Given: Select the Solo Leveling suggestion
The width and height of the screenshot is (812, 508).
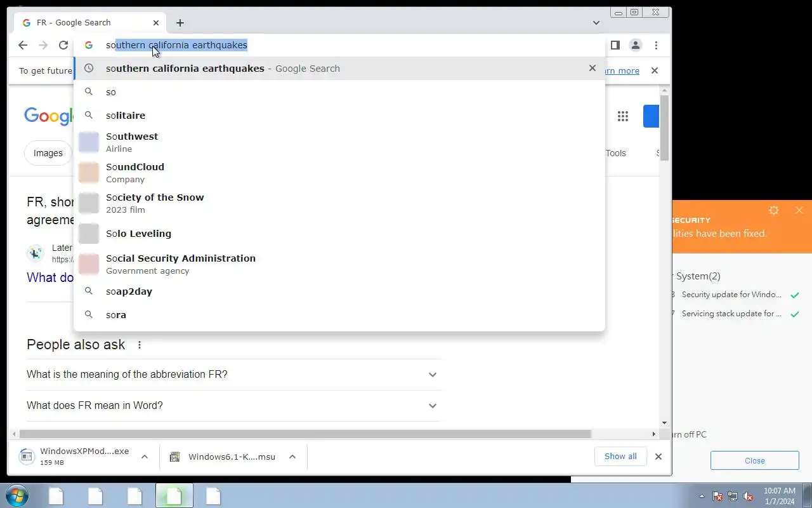Looking at the screenshot, I should (339, 234).
